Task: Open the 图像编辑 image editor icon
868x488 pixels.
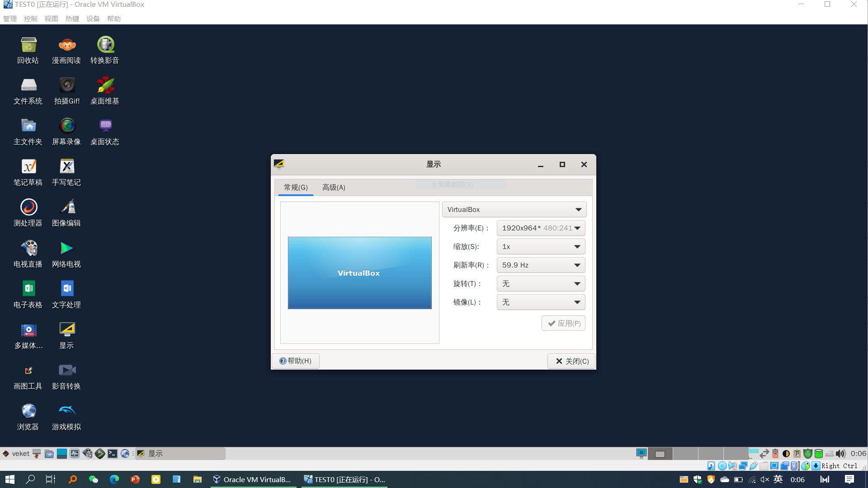Action: [x=66, y=213]
